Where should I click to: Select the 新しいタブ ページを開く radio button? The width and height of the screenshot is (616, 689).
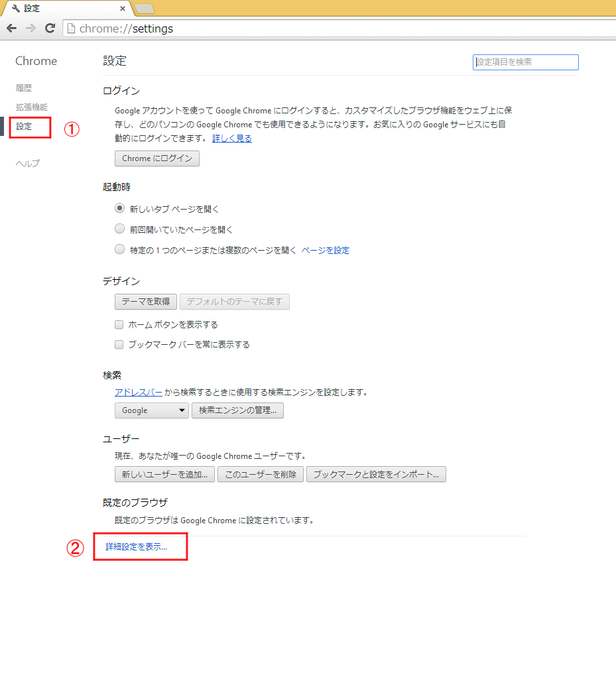119,208
